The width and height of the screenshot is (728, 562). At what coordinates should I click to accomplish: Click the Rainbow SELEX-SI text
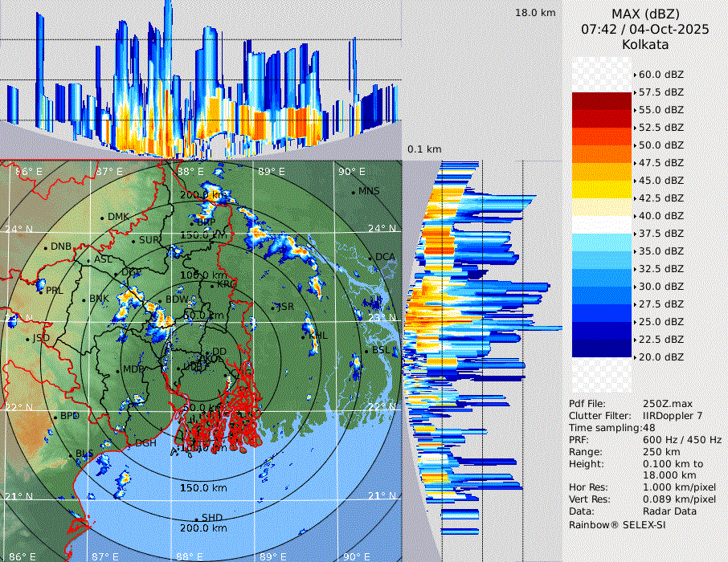[617, 524]
